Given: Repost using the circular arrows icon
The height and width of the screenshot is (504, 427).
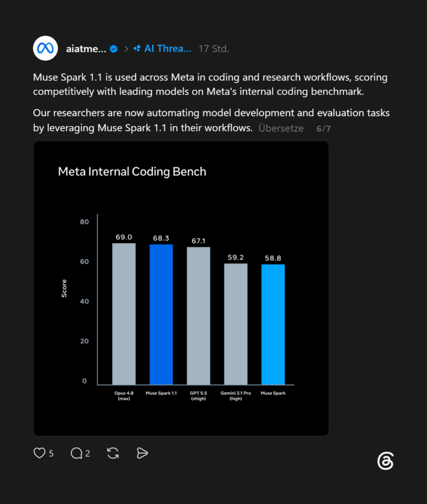Looking at the screenshot, I should 113,453.
